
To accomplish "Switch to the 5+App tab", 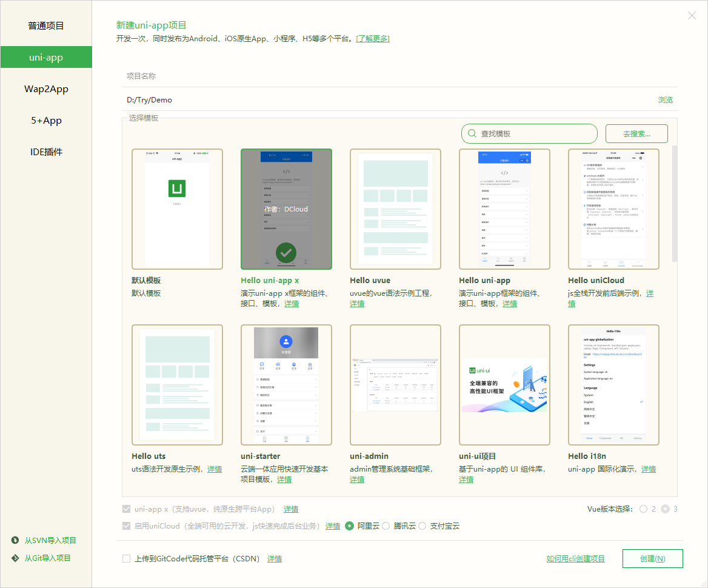I will pos(46,121).
